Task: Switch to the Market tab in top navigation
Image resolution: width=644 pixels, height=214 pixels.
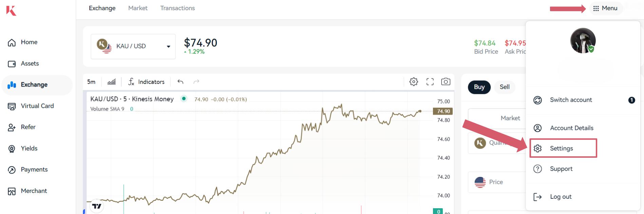Action: [x=138, y=8]
